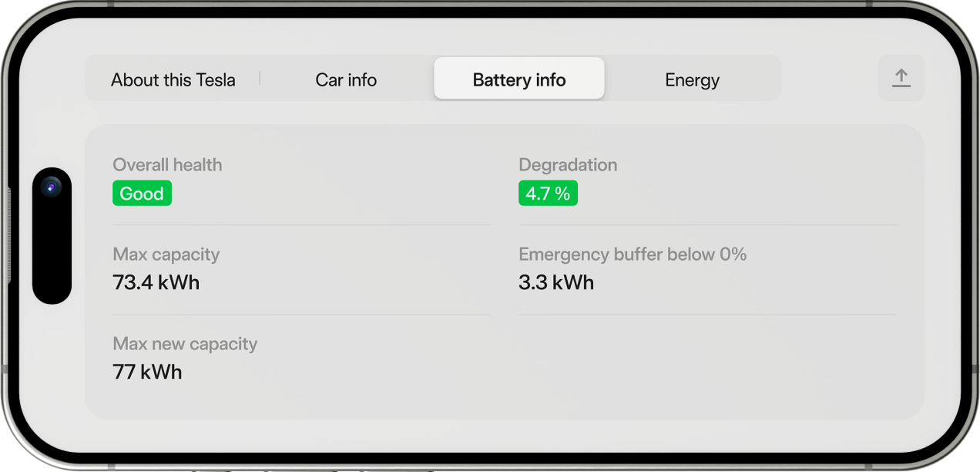Screen dimensions: 980x472
Task: Tap the black Dynamic Island cutout
Action: point(52,247)
